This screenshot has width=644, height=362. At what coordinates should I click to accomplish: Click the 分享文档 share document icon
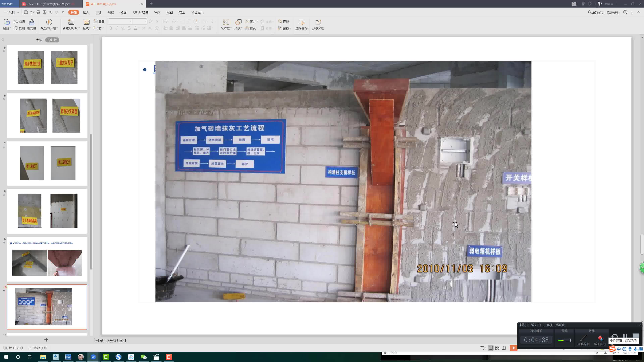pos(318,22)
